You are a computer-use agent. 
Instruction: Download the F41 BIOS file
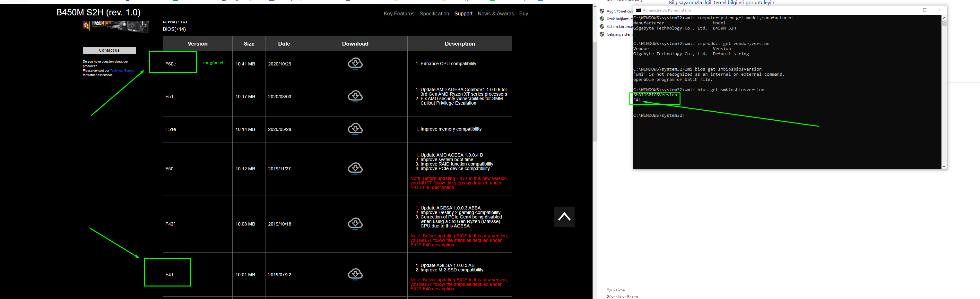(355, 274)
